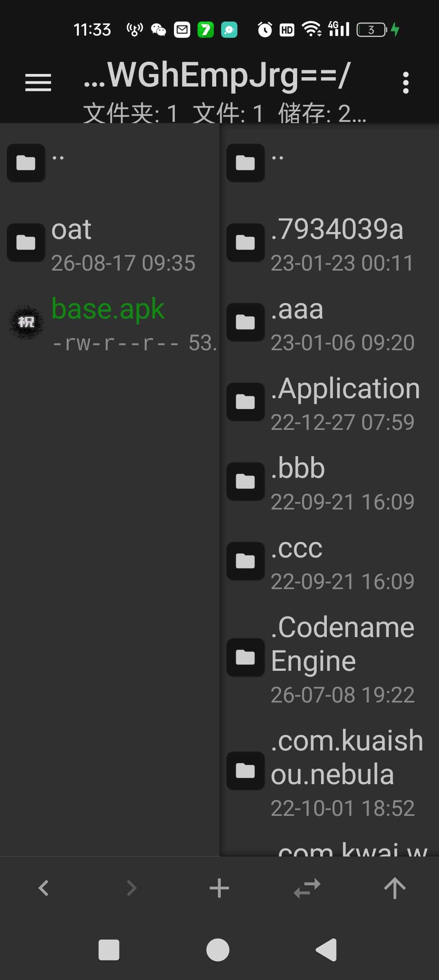The width and height of the screenshot is (439, 980).
Task: Open the base.apk file
Action: click(110, 323)
